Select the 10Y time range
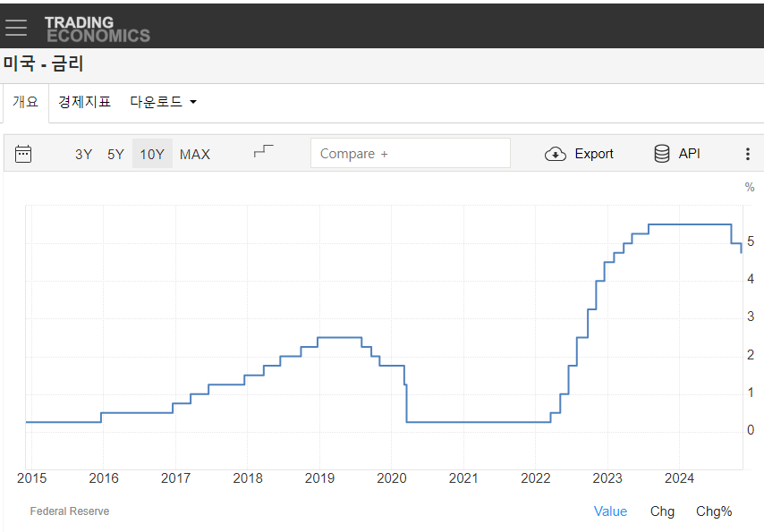The width and height of the screenshot is (764, 532). pyautogui.click(x=152, y=154)
